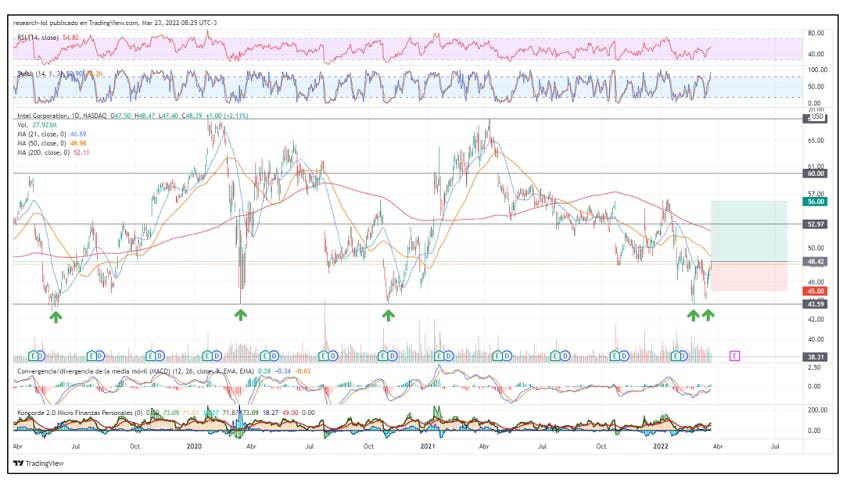Screen dimensions: 850x483
Task: Open the first earnings E marker near Abr 2019
Action: [x=34, y=356]
